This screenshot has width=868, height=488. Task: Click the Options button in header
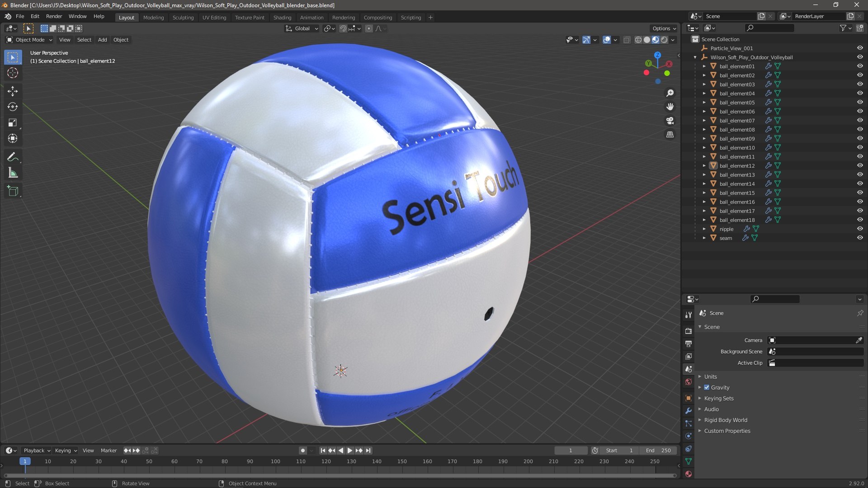point(664,28)
